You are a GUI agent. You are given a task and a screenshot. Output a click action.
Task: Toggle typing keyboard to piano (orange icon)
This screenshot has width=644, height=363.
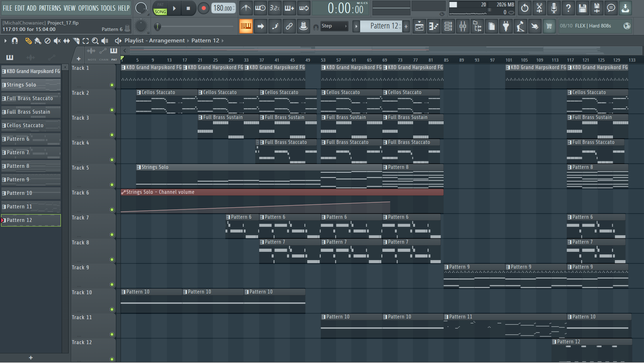click(x=246, y=26)
